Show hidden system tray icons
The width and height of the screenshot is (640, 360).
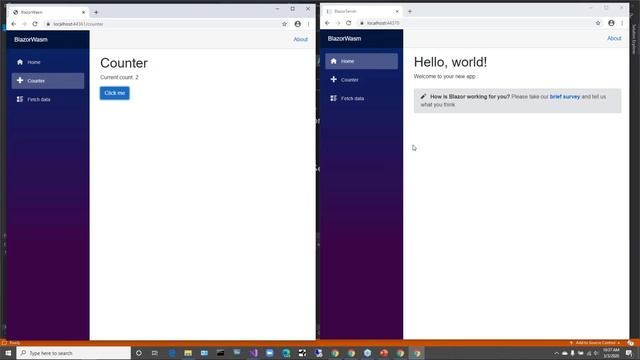pyautogui.click(x=556, y=353)
